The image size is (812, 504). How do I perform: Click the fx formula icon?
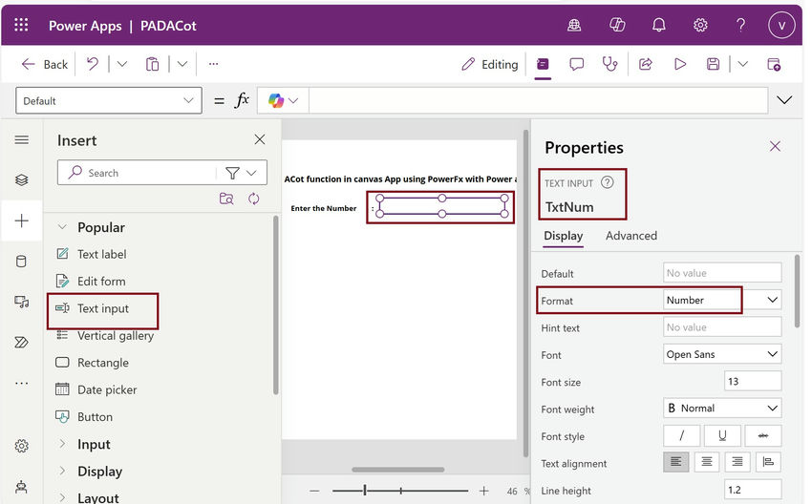[x=242, y=100]
